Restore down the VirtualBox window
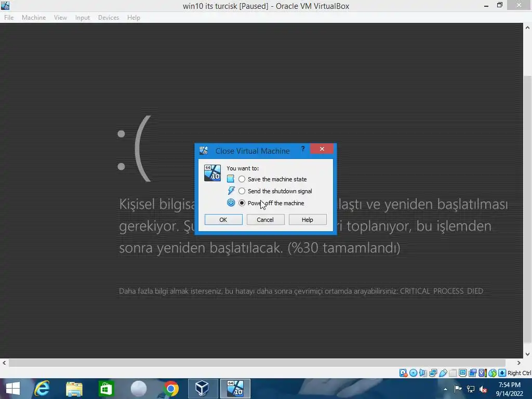This screenshot has width=532, height=399. click(499, 5)
